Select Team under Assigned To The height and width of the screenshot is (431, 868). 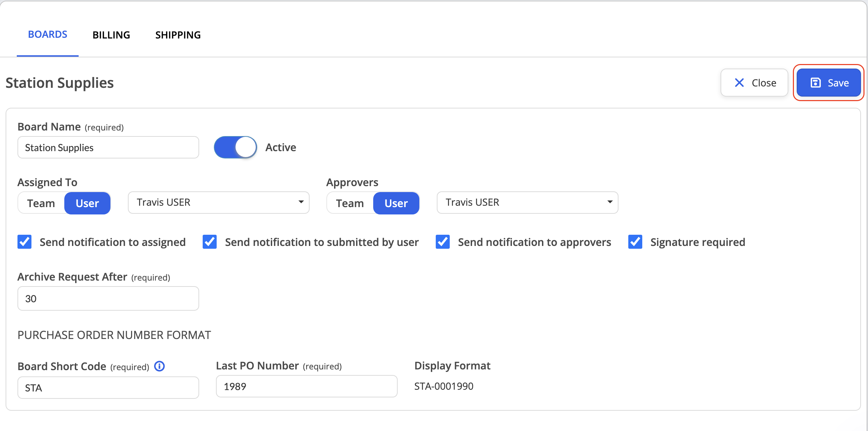[x=41, y=203]
